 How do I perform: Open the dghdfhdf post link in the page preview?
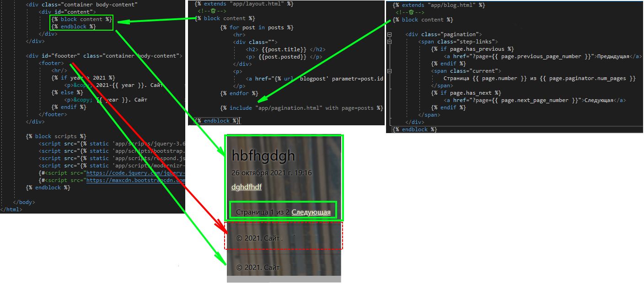pos(247,187)
